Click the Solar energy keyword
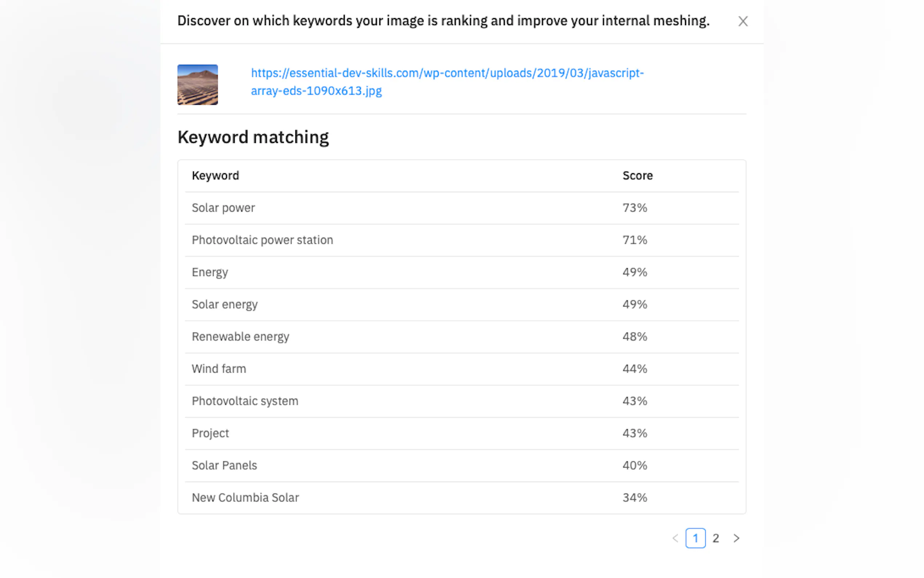 point(224,304)
